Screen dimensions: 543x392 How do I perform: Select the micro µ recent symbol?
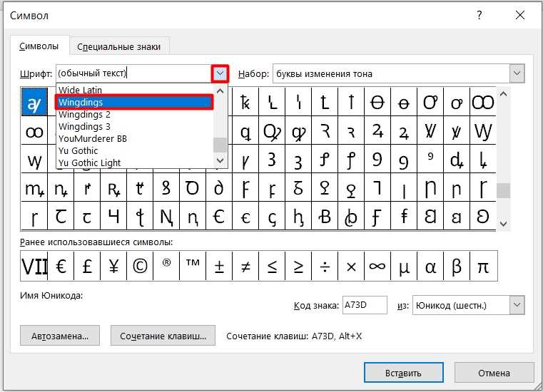404,266
